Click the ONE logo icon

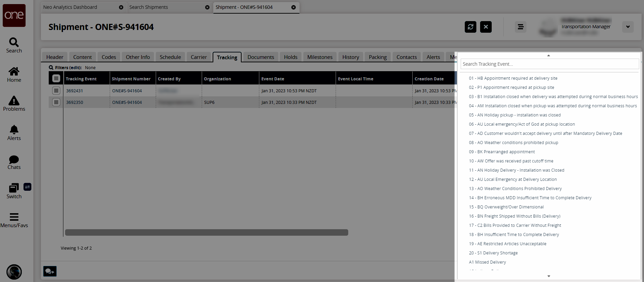(14, 15)
